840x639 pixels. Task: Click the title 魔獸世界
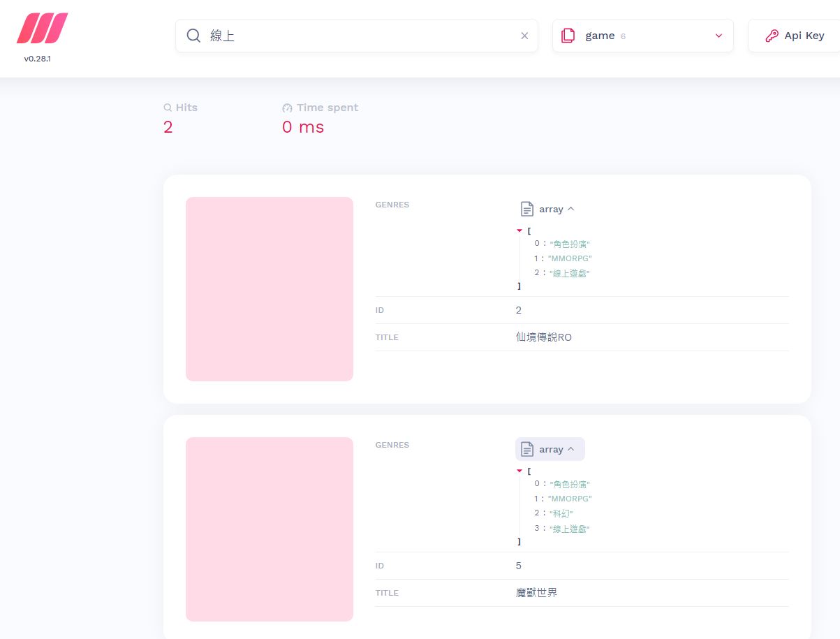[537, 593]
